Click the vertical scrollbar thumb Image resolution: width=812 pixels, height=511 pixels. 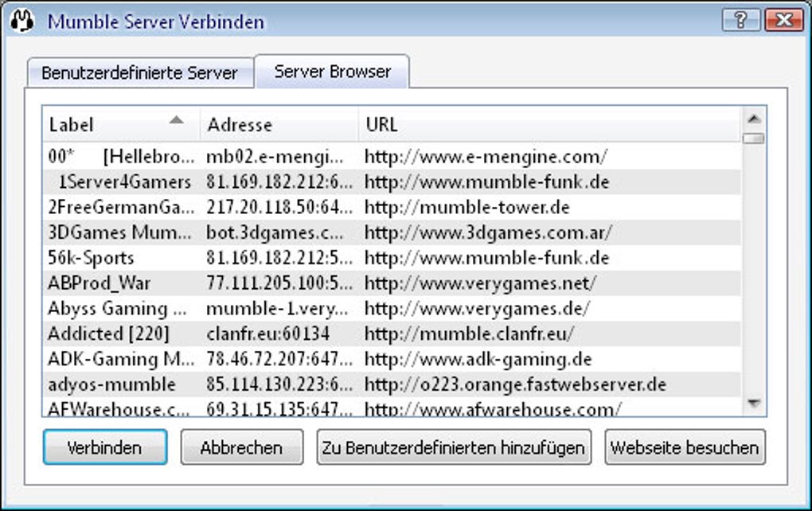click(x=753, y=138)
